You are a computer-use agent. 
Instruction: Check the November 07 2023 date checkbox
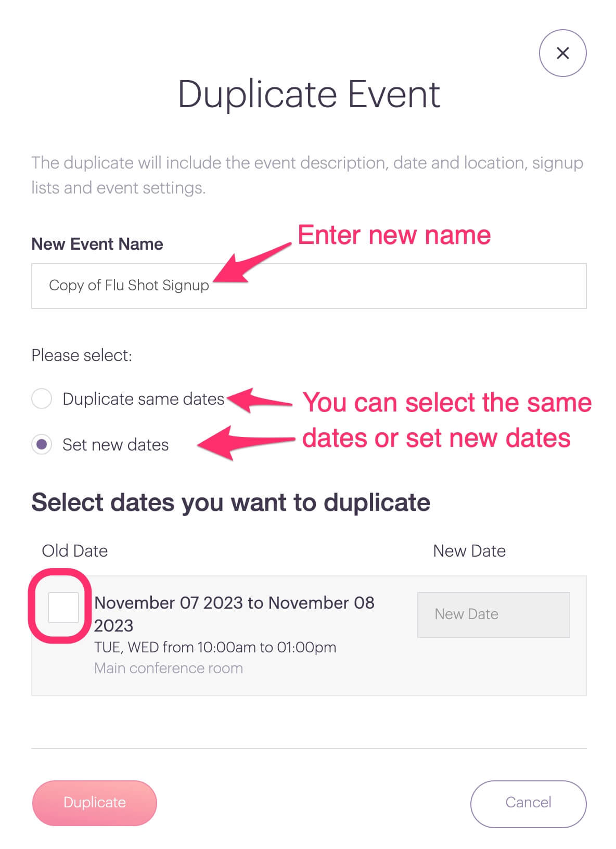tap(63, 607)
